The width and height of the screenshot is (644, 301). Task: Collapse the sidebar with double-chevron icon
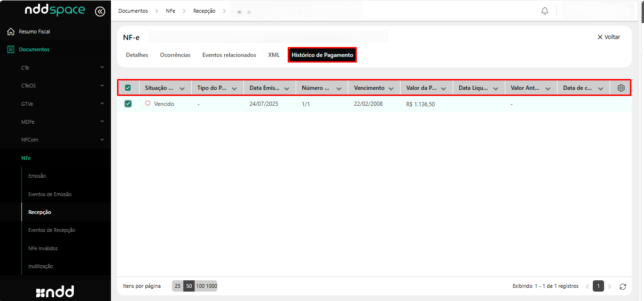pyautogui.click(x=100, y=12)
